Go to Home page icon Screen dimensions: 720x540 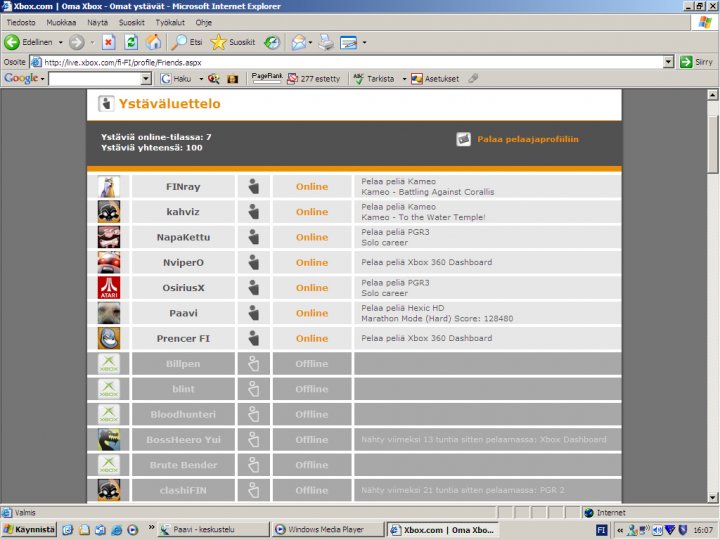click(153, 42)
